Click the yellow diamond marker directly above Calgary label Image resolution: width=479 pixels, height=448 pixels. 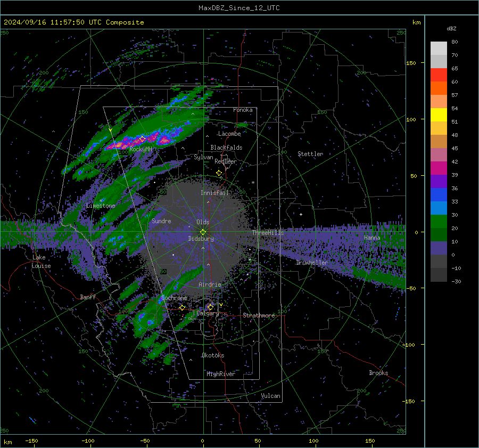[210, 307]
